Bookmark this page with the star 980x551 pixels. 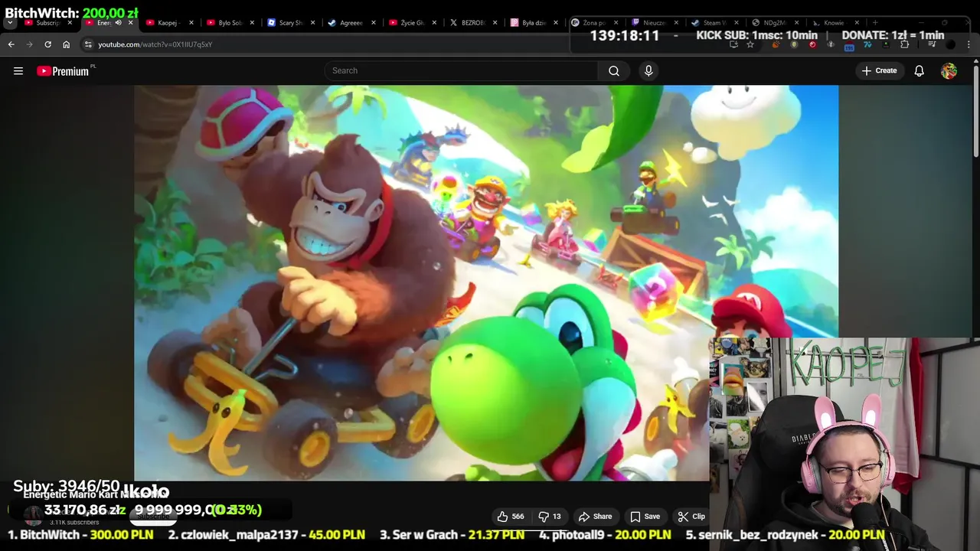coord(750,44)
